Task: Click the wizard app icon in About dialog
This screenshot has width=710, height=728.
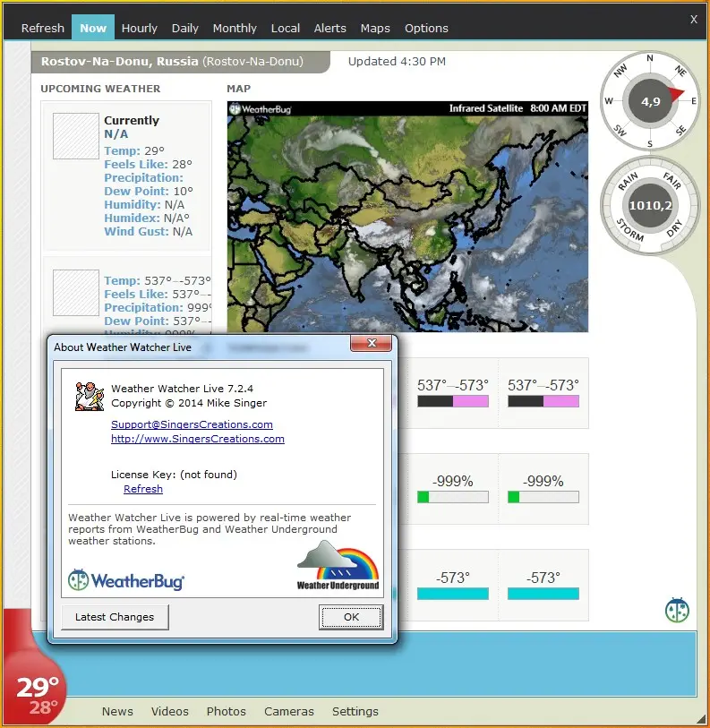Action: [x=90, y=396]
